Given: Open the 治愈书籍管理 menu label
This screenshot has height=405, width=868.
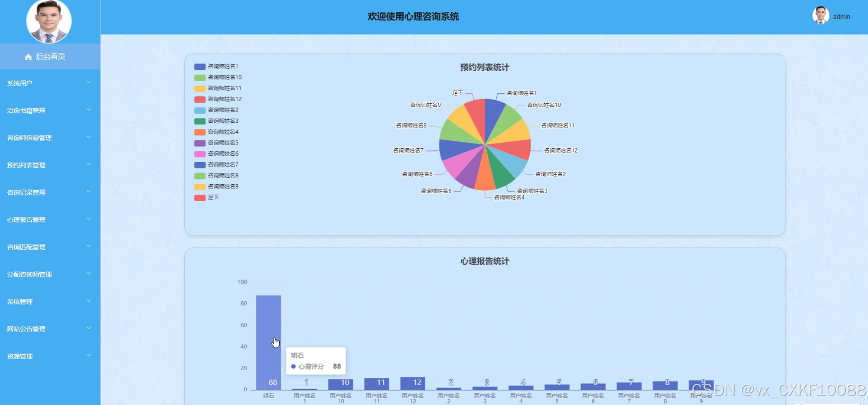Looking at the screenshot, I should 26,111.
